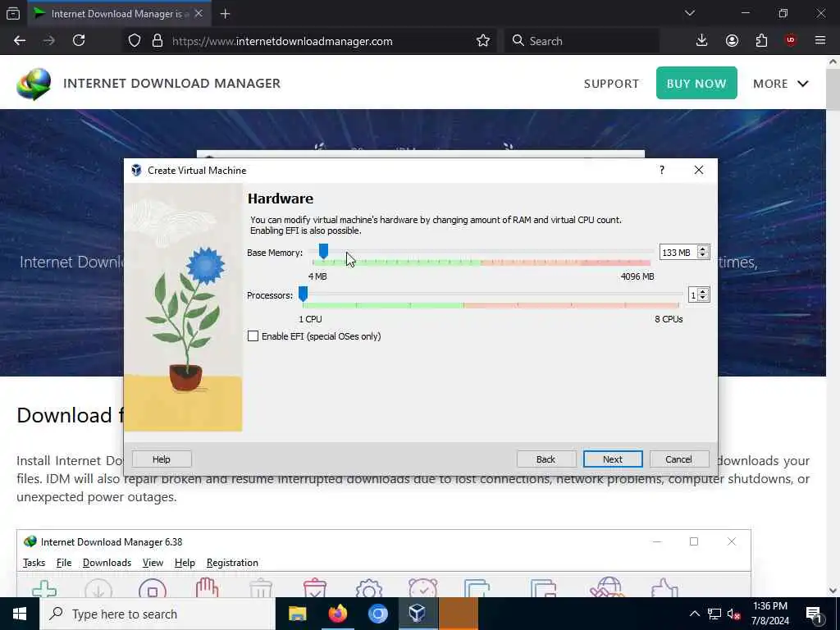
Task: Open the Registration menu in IDM screenshot
Action: [232, 563]
